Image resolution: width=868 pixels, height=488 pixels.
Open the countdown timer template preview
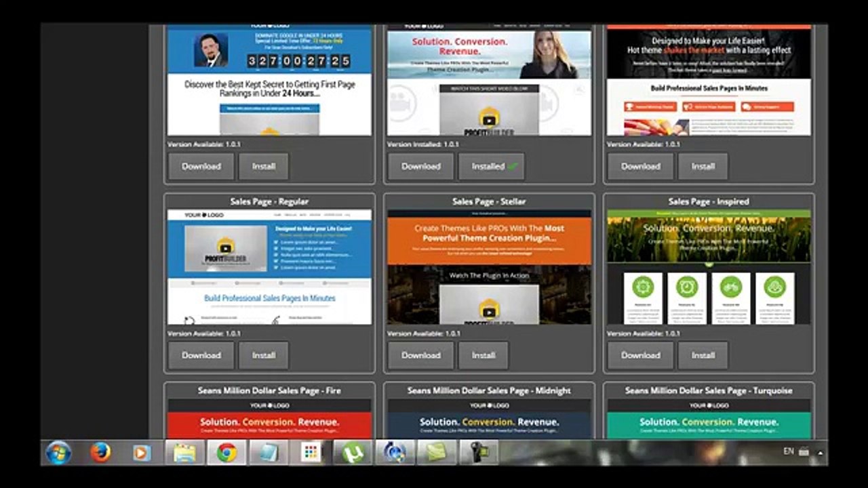pos(269,80)
